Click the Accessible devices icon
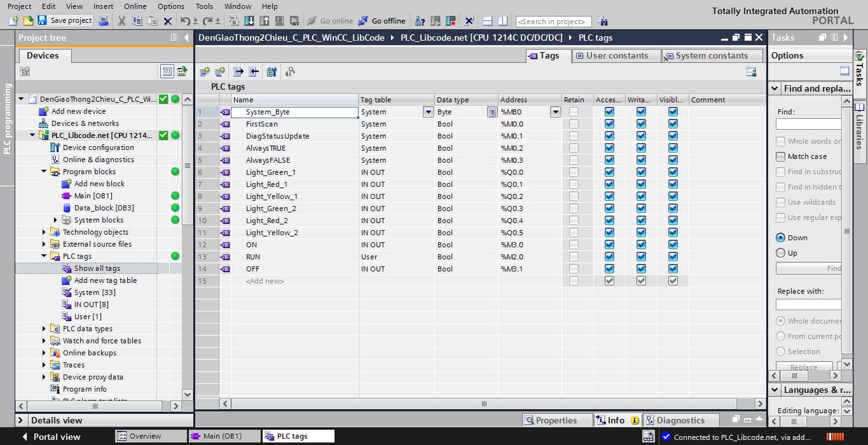 tap(419, 21)
